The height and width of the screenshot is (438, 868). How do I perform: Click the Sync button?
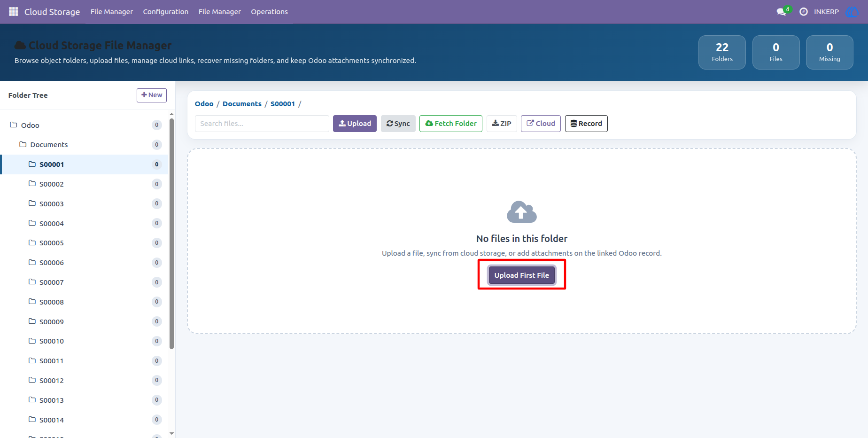398,124
